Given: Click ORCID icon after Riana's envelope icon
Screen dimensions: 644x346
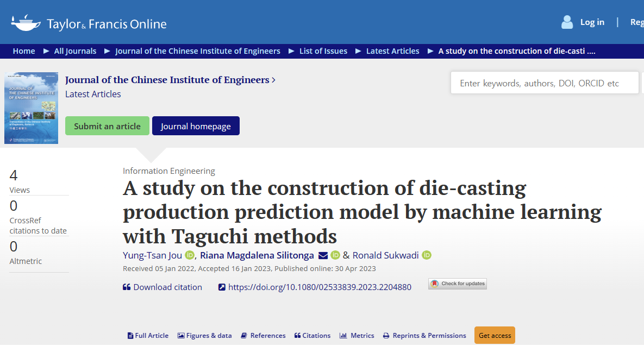Looking at the screenshot, I should click(x=335, y=255).
